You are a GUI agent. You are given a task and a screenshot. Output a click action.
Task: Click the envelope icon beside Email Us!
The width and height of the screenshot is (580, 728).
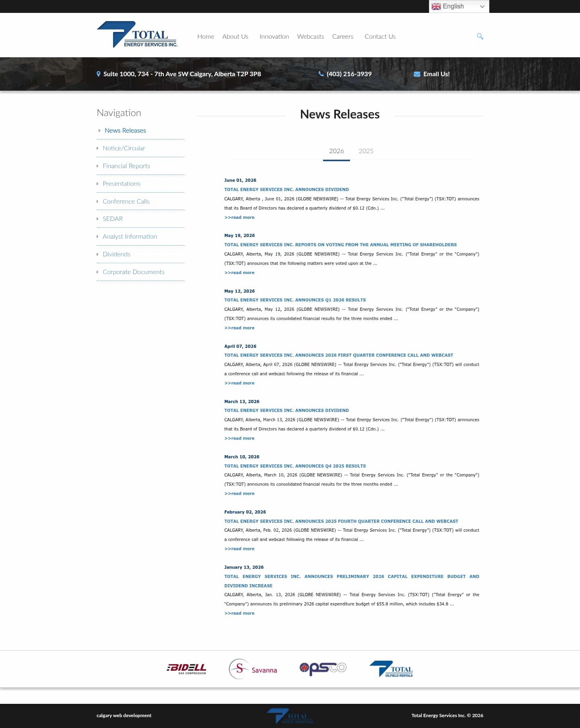click(417, 74)
